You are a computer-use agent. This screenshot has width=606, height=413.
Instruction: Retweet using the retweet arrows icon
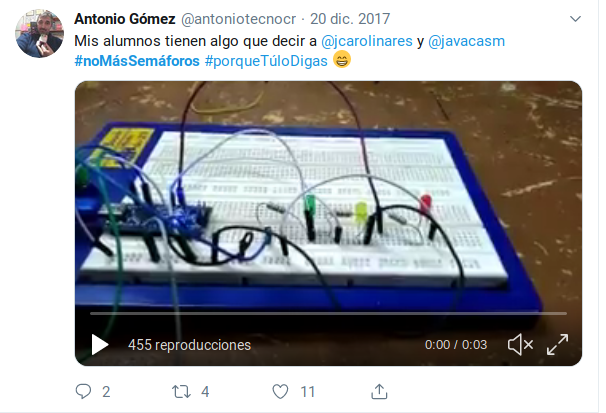pyautogui.click(x=181, y=391)
